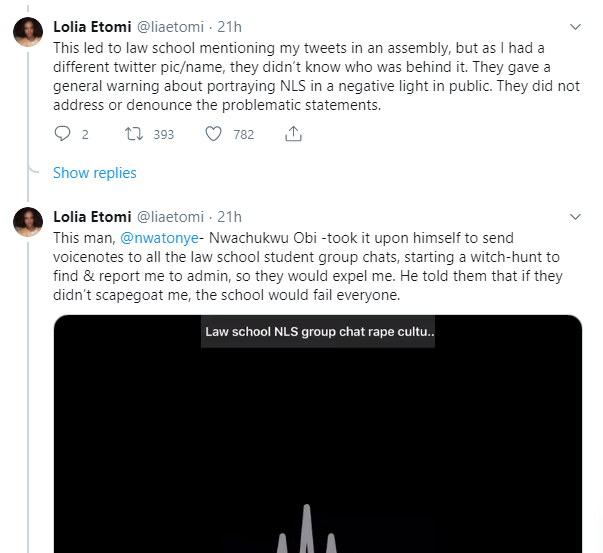Click the @liaetomi handle on first tweet
Image resolution: width=603 pixels, height=553 pixels.
click(170, 27)
